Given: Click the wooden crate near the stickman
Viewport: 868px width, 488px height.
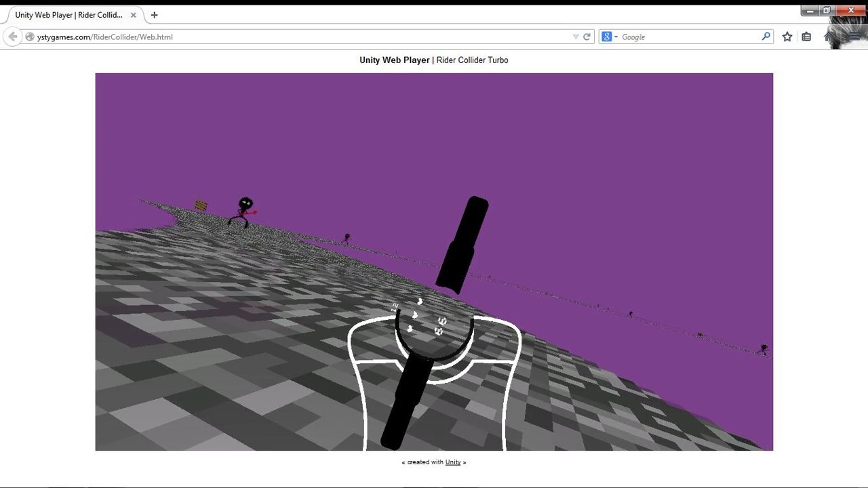Looking at the screenshot, I should tap(201, 205).
